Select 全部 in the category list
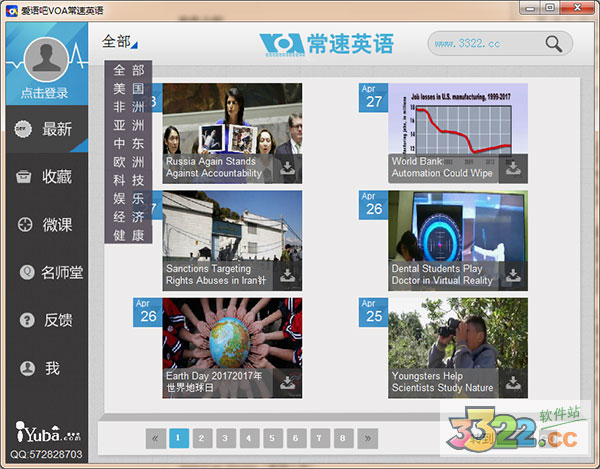600x469 pixels. point(129,70)
